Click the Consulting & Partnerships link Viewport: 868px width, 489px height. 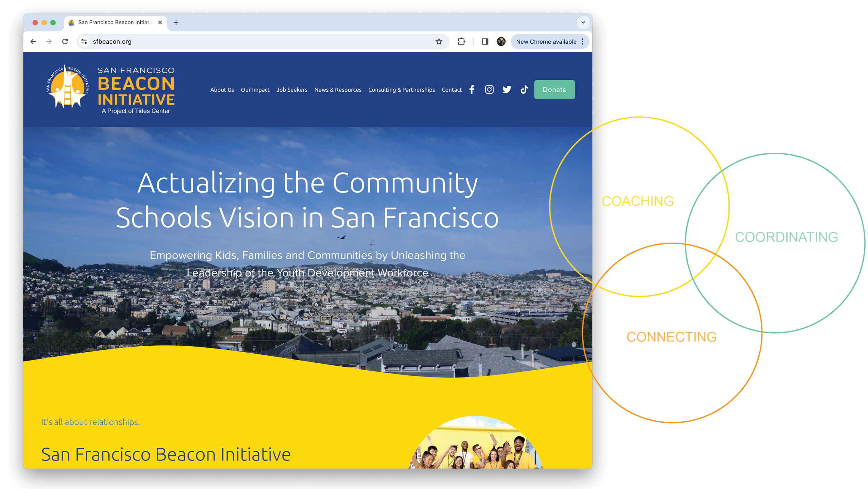click(401, 90)
